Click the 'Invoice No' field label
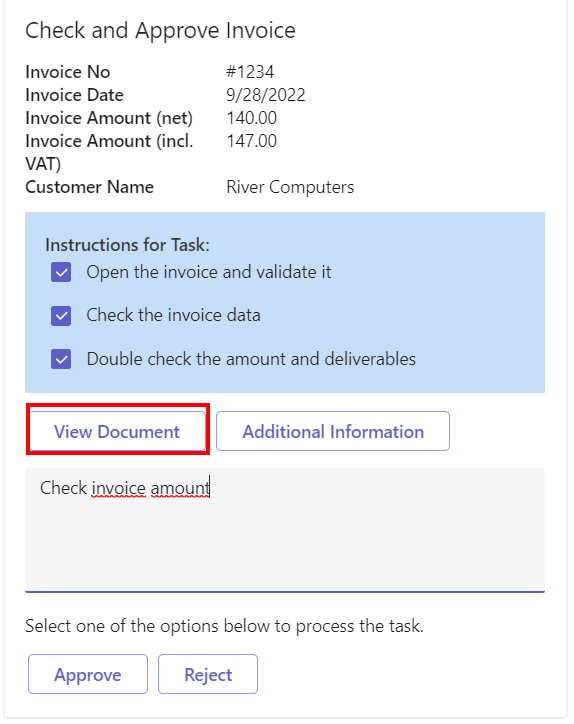Screen dimensions: 574x724 click(x=68, y=72)
